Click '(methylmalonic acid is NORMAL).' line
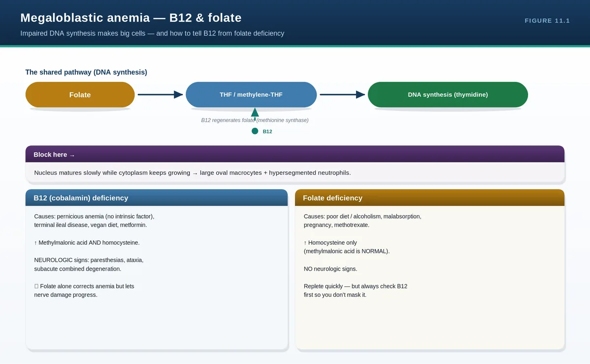Viewport: 590px width, 364px height. (x=347, y=251)
